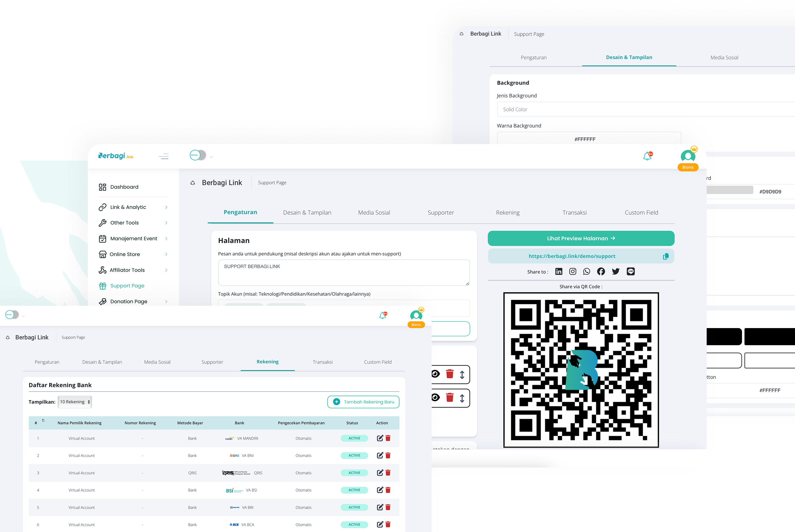Delete the QRIS account row
795x532 pixels.
point(388,473)
